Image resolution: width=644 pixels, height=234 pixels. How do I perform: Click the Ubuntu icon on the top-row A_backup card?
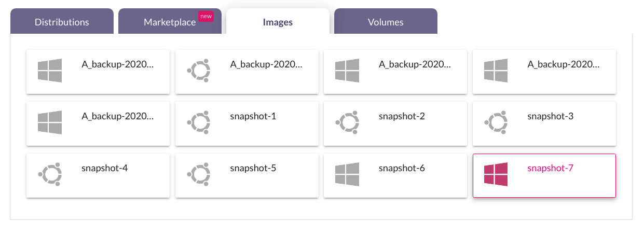coord(199,71)
